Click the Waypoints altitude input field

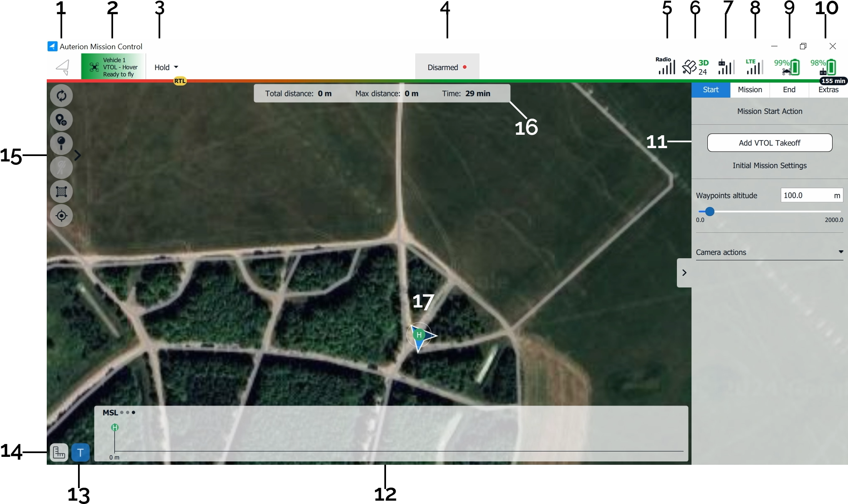point(805,195)
